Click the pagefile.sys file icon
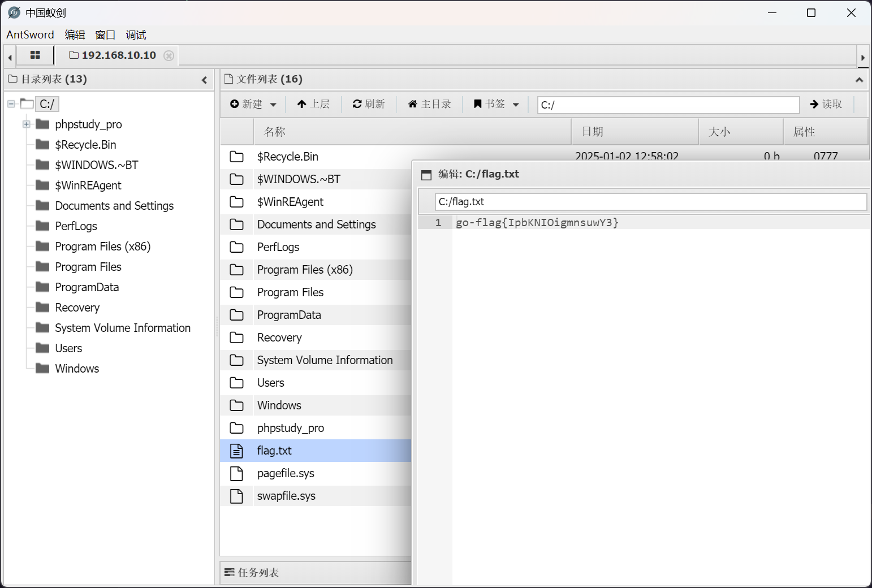The height and width of the screenshot is (588, 872). (x=236, y=473)
